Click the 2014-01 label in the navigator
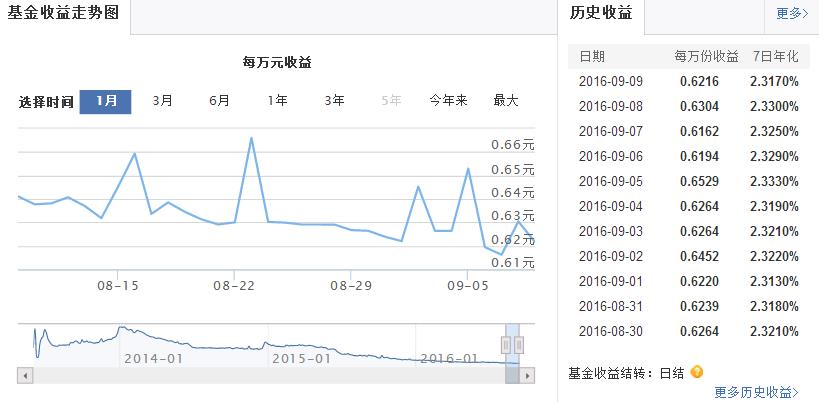 tap(154, 359)
